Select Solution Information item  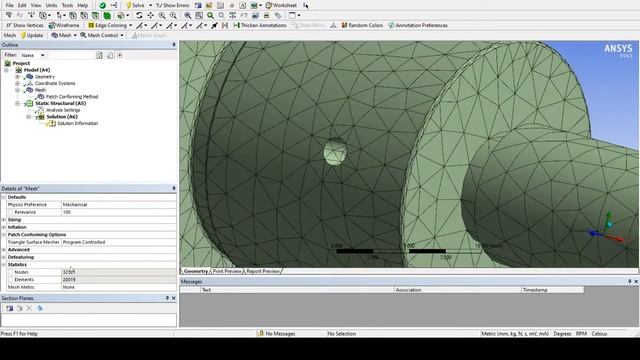pos(78,123)
